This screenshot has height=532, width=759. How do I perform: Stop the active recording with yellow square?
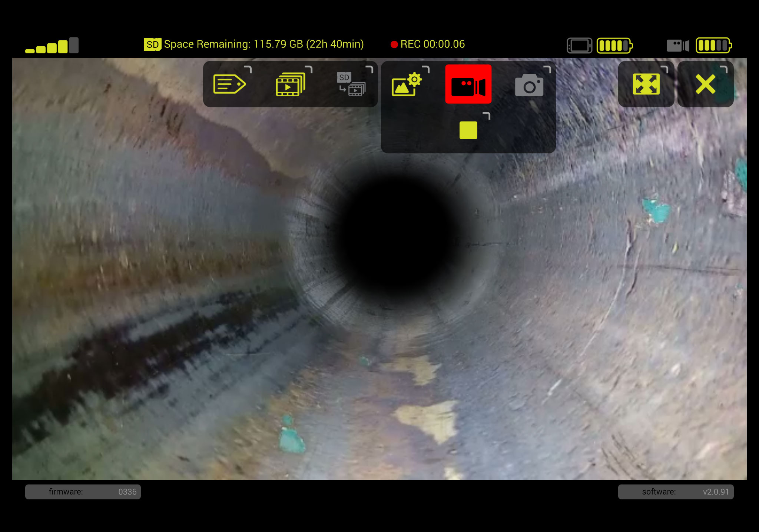click(x=468, y=130)
